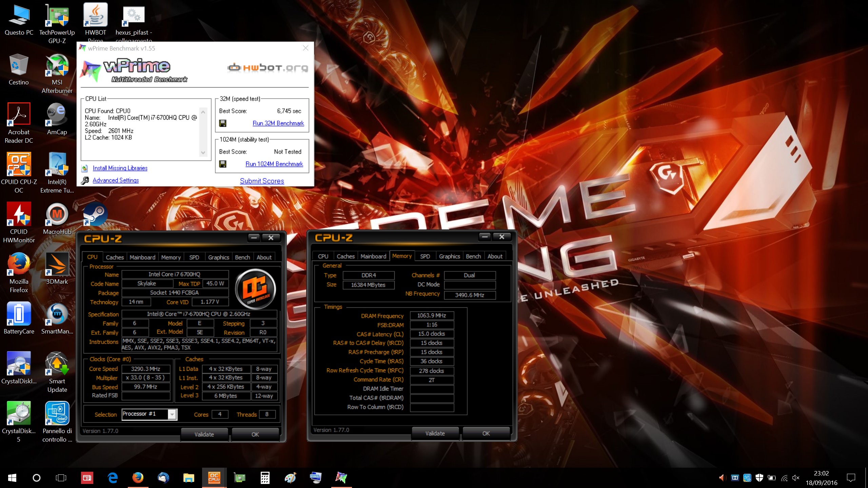
Task: Open the 3DMark desktop shortcut
Action: coord(57,269)
